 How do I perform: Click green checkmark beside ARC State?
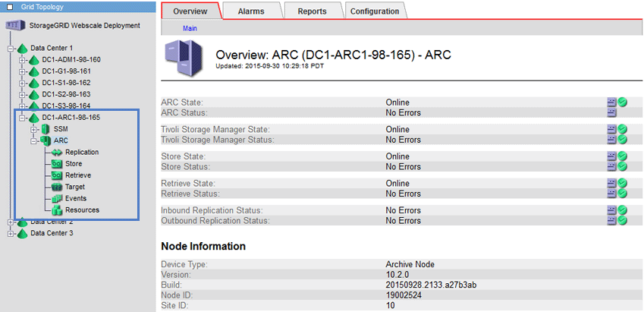click(x=622, y=102)
